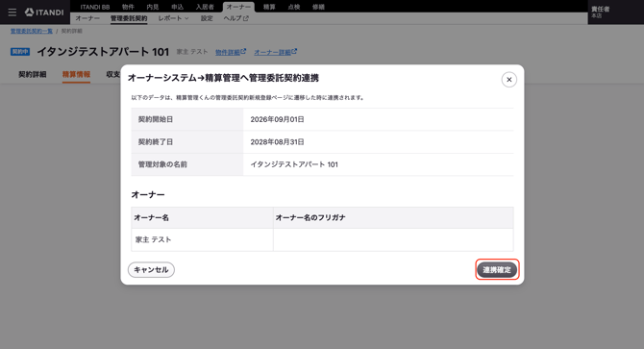Click the キャンセル button
This screenshot has height=349, width=644.
tap(151, 270)
